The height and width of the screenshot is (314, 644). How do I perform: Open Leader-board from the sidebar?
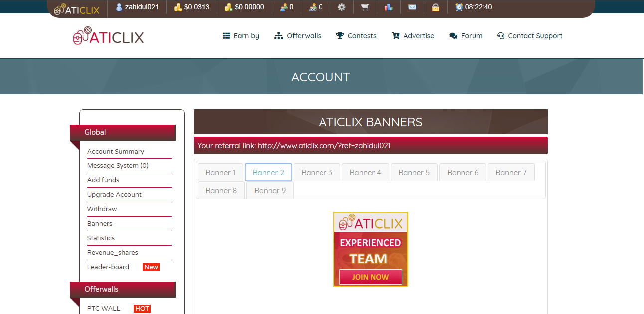point(108,267)
